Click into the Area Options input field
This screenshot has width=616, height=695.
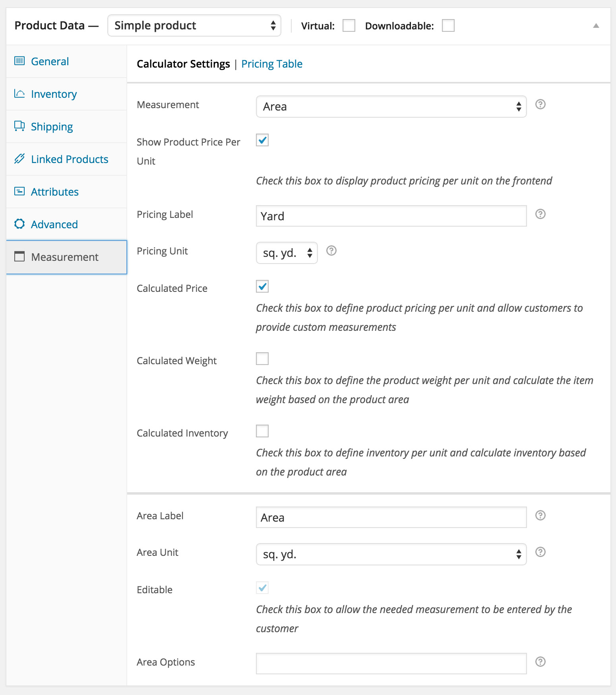pyautogui.click(x=391, y=664)
